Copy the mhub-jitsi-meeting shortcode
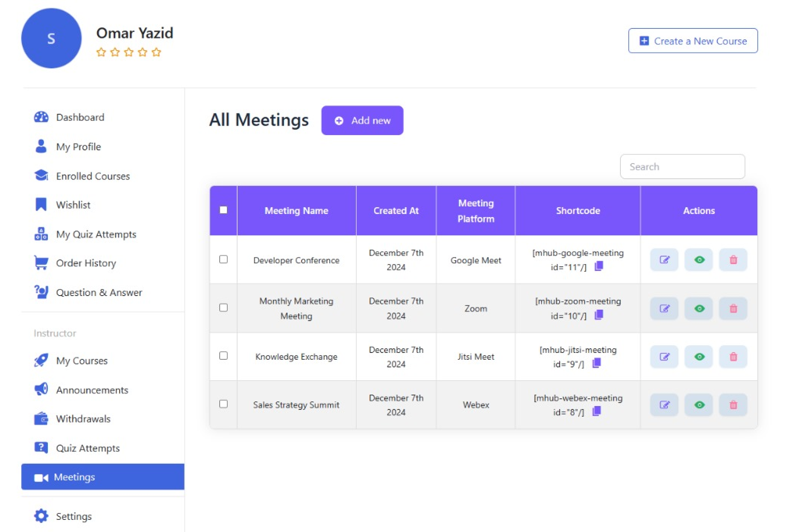This screenshot has width=812, height=532. (596, 363)
